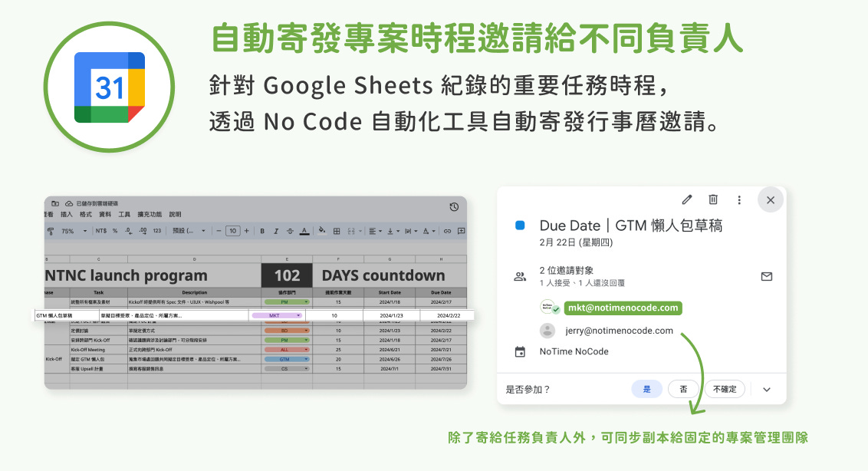Click the move-to-folder icon in Sheets
The height and width of the screenshot is (471, 868).
[x=55, y=203]
